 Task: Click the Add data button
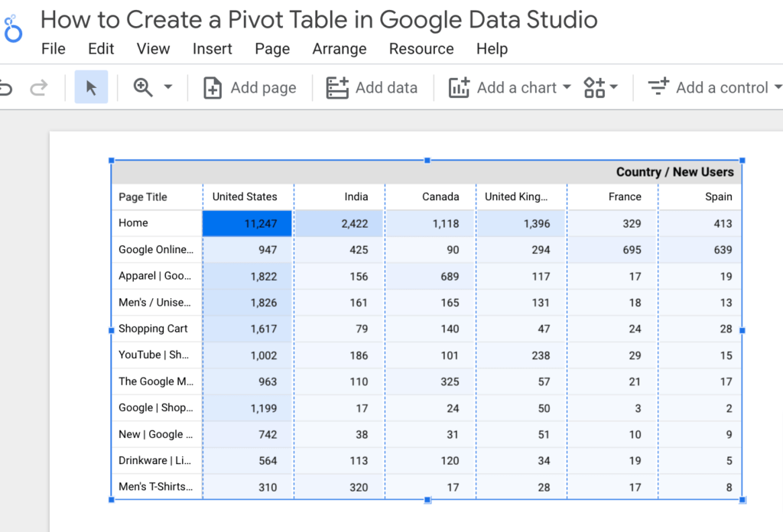[x=372, y=87]
